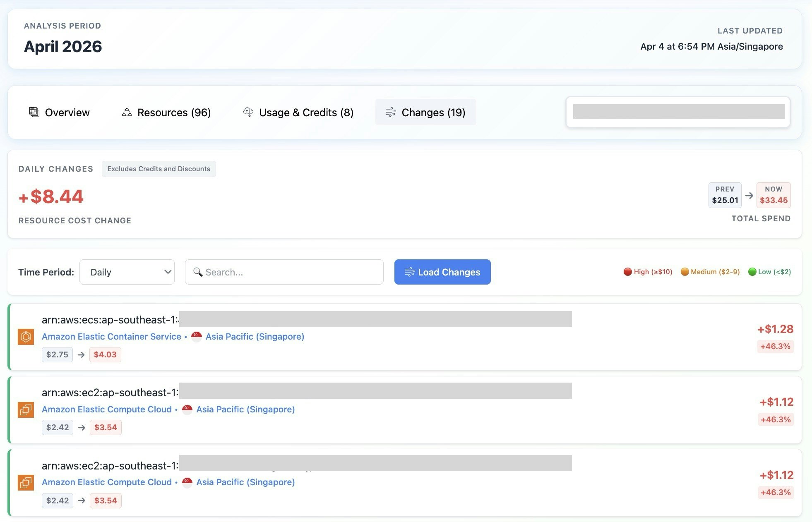Select the Changes (19) tab
The width and height of the screenshot is (812, 522).
pyautogui.click(x=433, y=113)
